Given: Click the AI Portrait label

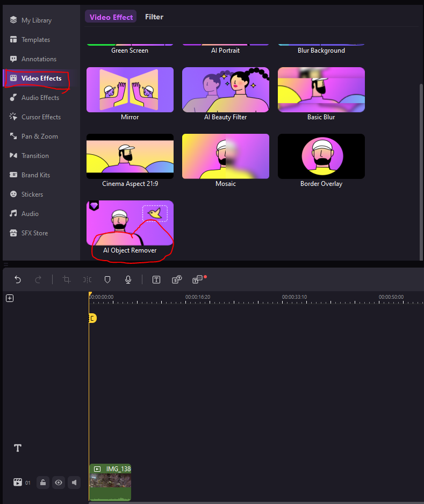Looking at the screenshot, I should point(225,51).
